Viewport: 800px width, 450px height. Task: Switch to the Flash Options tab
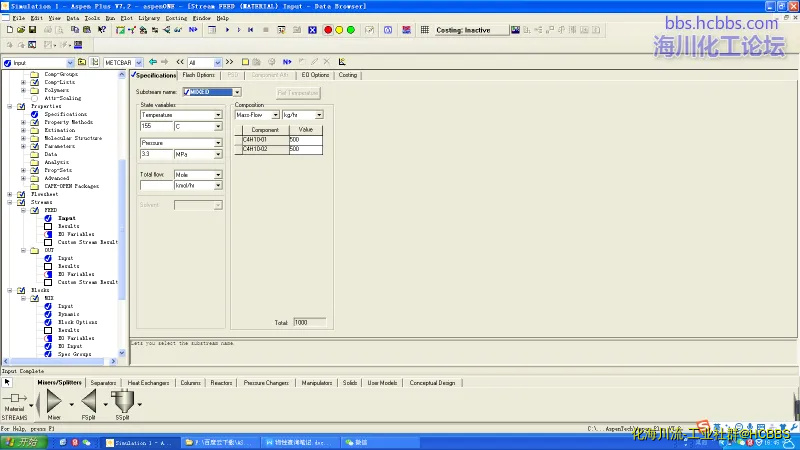tap(198, 75)
